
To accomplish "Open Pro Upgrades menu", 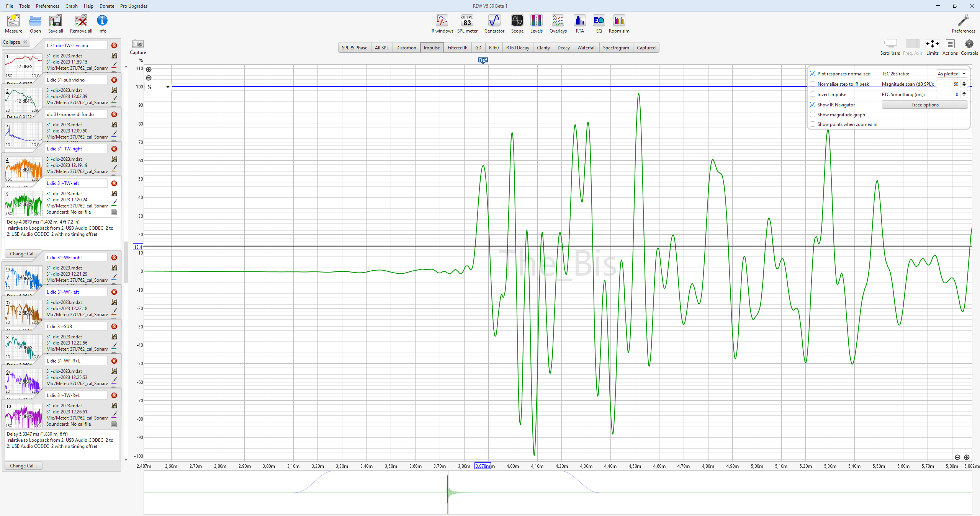I will click(x=134, y=6).
